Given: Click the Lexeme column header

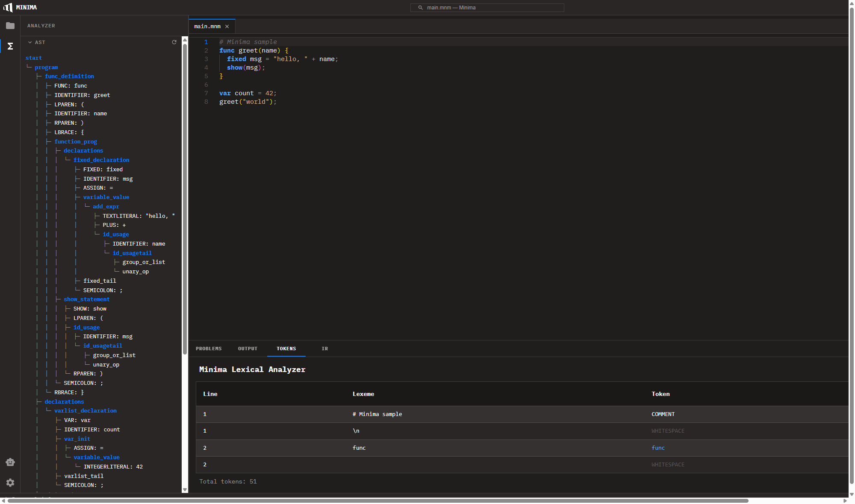Looking at the screenshot, I should (363, 394).
